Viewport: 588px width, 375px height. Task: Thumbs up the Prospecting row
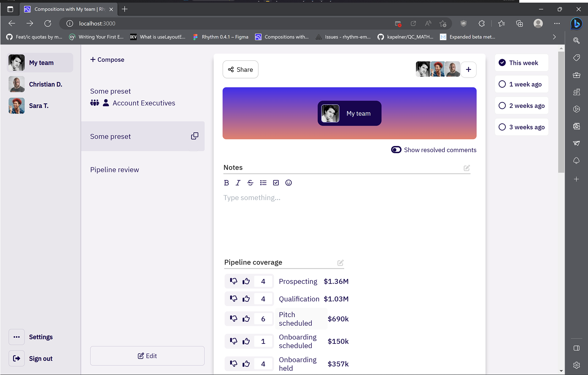246,281
